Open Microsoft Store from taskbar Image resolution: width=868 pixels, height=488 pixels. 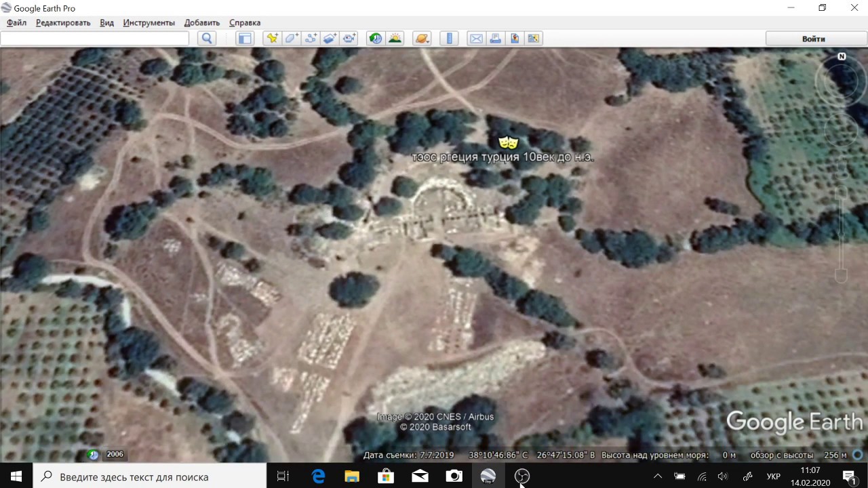[386, 476]
